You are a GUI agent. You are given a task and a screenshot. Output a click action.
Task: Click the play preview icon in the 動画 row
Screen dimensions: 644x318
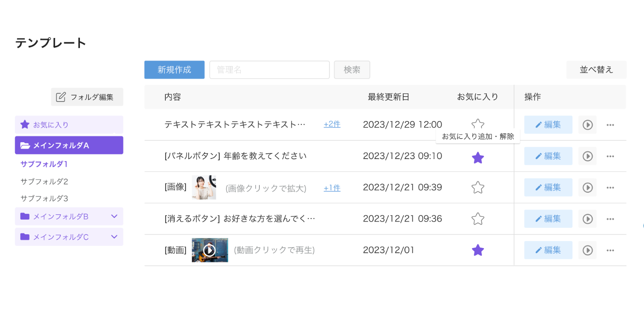587,250
